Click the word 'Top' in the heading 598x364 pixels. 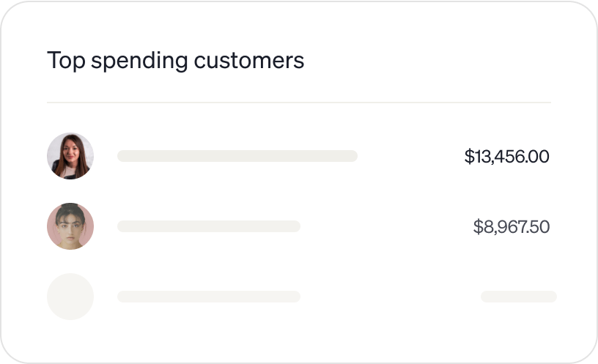pyautogui.click(x=62, y=60)
